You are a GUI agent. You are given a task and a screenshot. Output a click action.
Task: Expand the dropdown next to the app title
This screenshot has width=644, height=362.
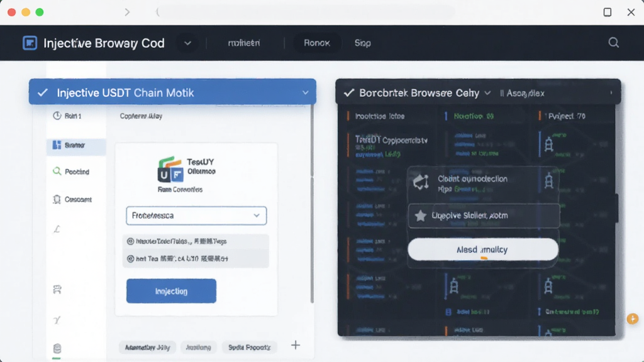187,43
